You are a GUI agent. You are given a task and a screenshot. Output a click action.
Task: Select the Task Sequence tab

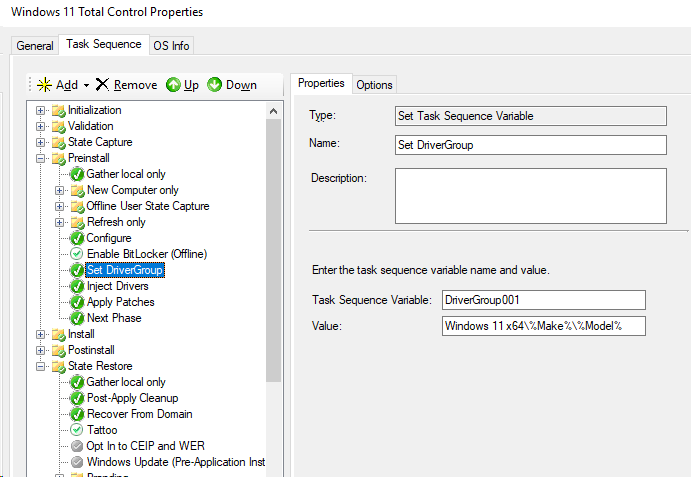[104, 44]
